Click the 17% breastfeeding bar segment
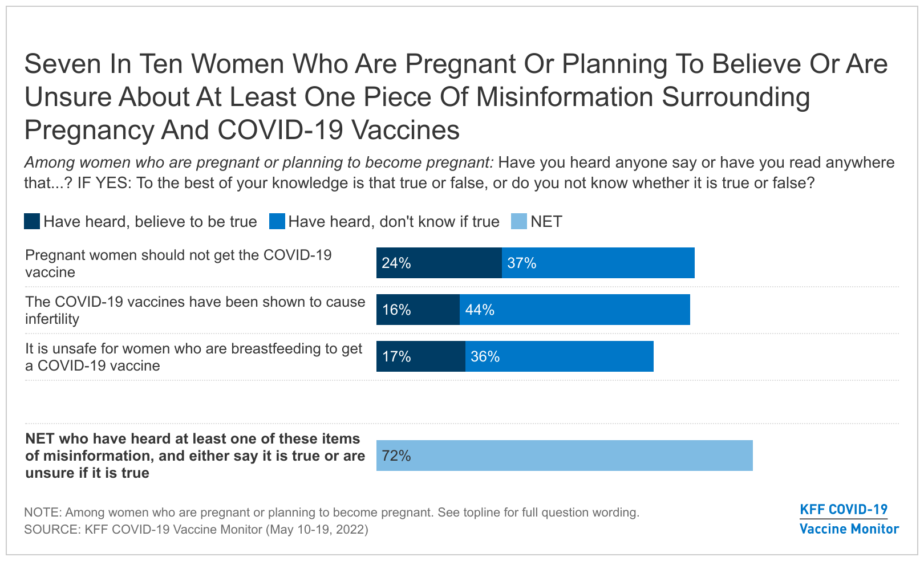The width and height of the screenshot is (924, 561). tap(420, 356)
